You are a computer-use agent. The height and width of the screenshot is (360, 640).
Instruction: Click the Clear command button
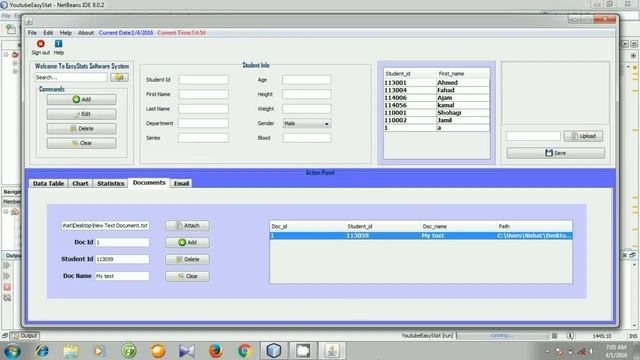click(82, 143)
